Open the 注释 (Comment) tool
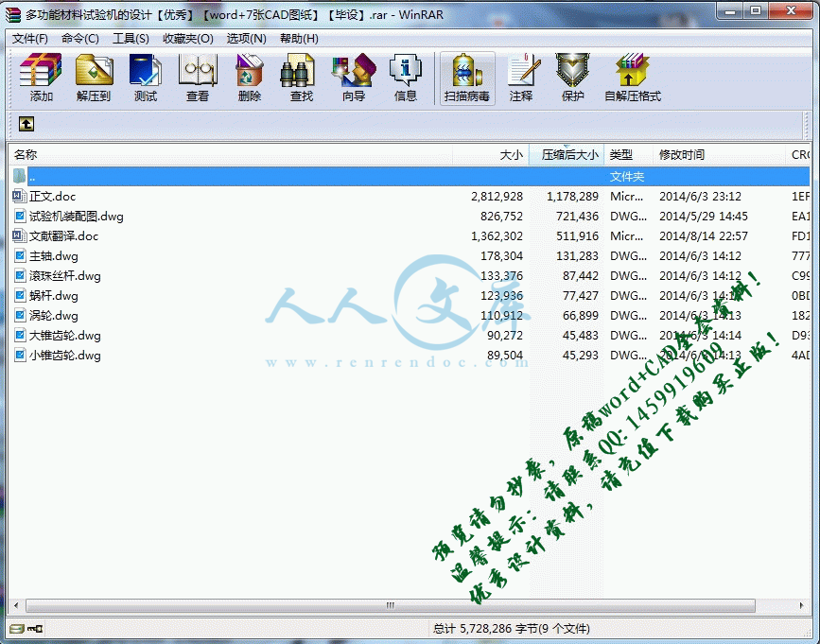This screenshot has width=820, height=644. (x=521, y=78)
